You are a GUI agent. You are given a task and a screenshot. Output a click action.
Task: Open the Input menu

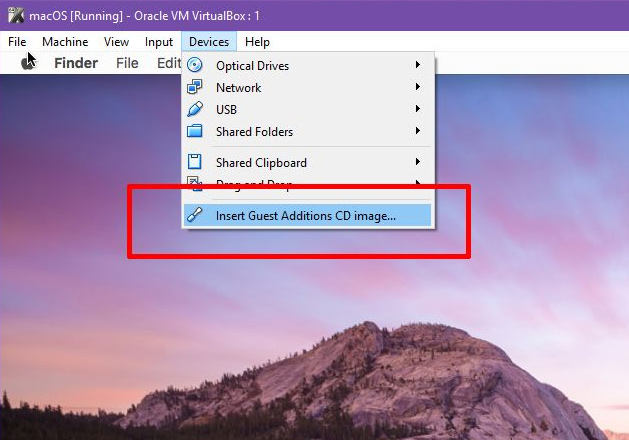pos(159,42)
